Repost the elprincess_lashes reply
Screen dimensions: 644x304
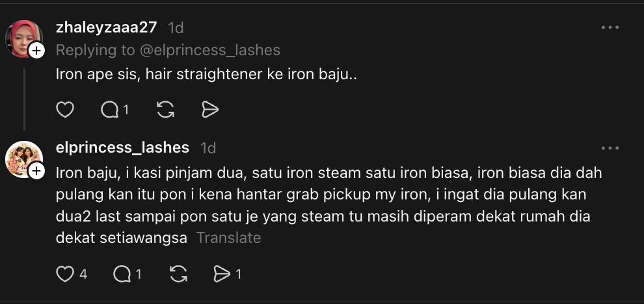click(178, 274)
